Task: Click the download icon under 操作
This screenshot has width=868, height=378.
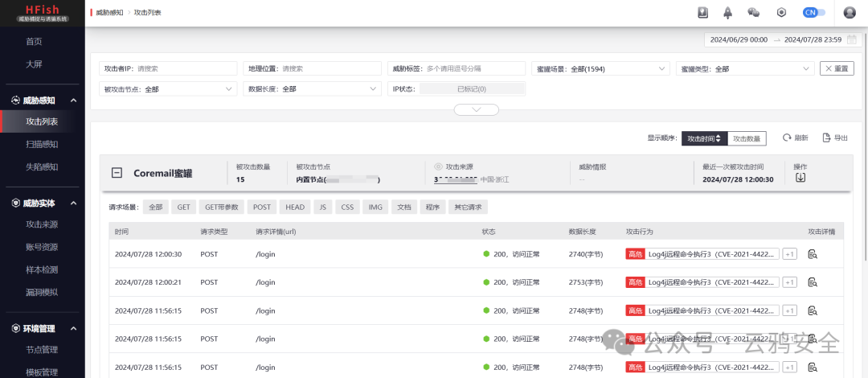Action: pyautogui.click(x=800, y=178)
